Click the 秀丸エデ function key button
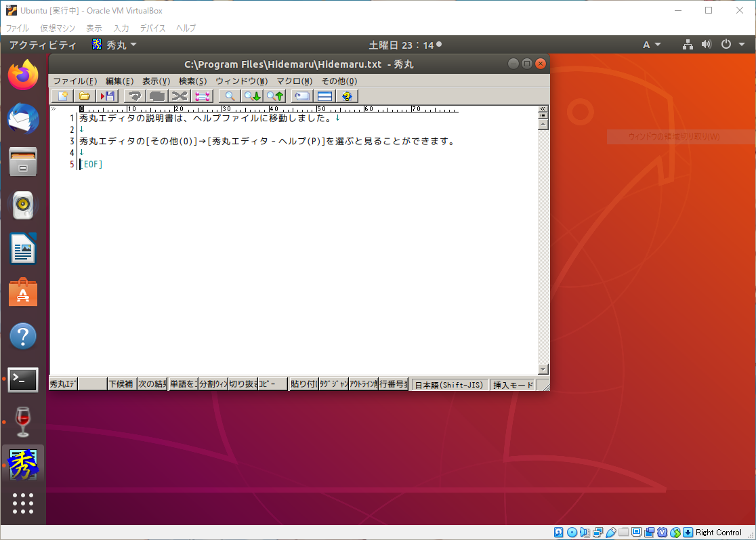This screenshot has width=756, height=540. click(63, 383)
